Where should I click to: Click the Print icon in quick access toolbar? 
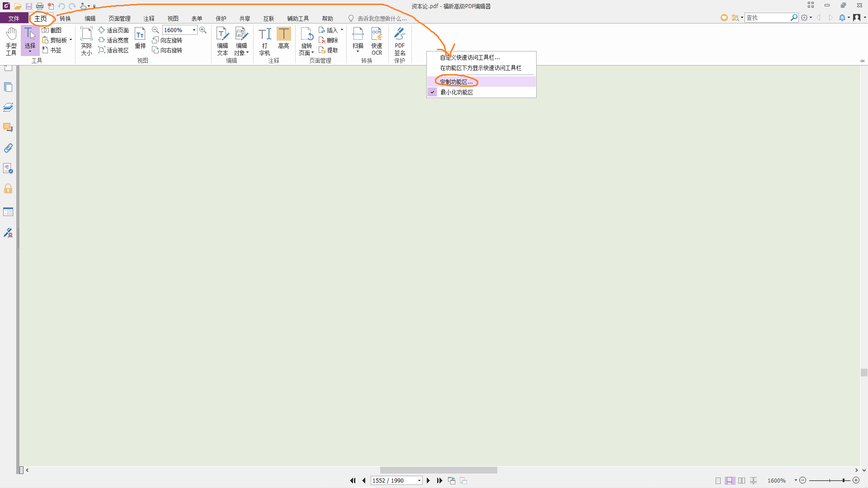(40, 6)
